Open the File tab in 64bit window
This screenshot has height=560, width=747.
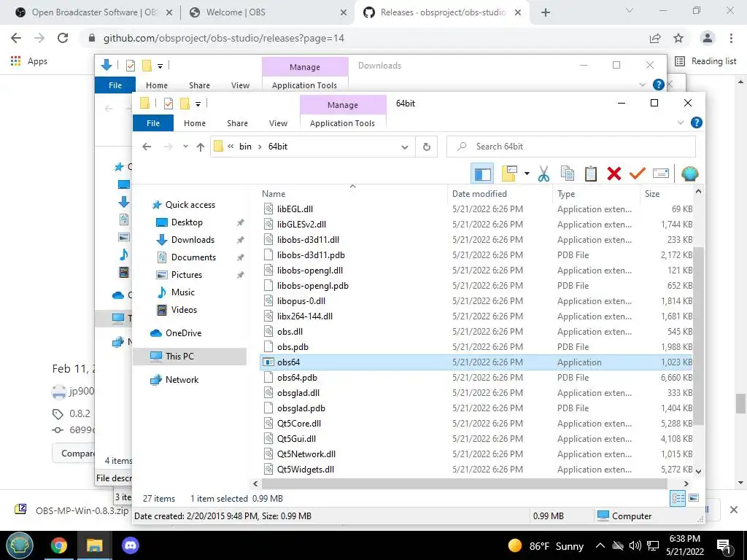pyautogui.click(x=153, y=122)
